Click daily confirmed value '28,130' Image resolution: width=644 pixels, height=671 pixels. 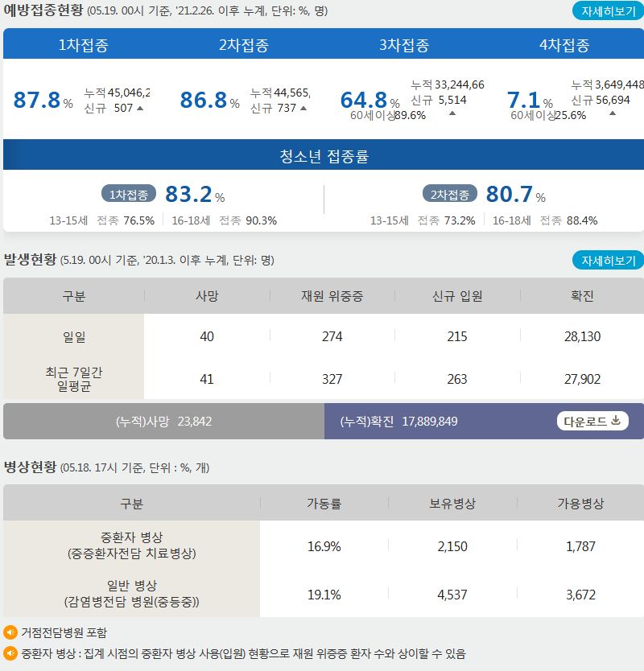click(x=582, y=336)
